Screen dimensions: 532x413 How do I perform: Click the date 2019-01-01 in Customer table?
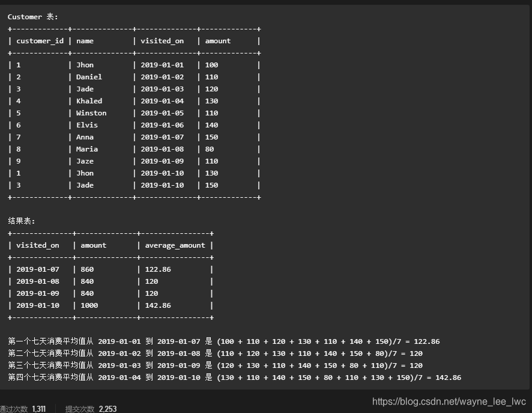pyautogui.click(x=162, y=65)
